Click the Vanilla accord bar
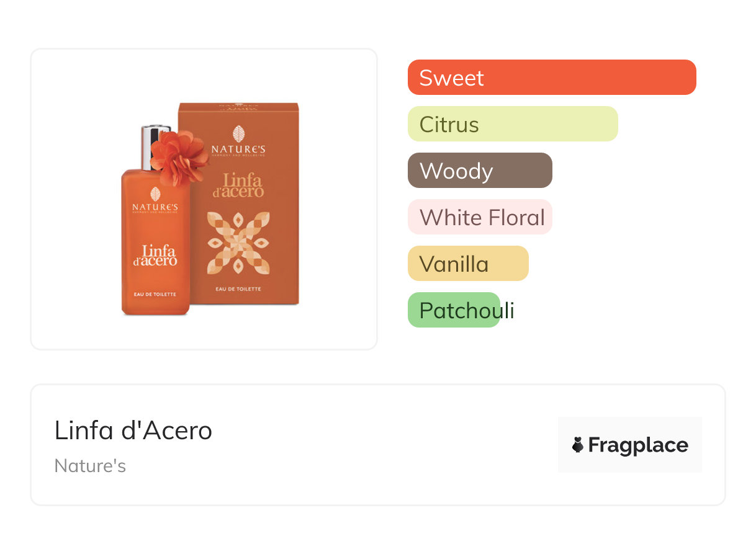 tap(467, 264)
